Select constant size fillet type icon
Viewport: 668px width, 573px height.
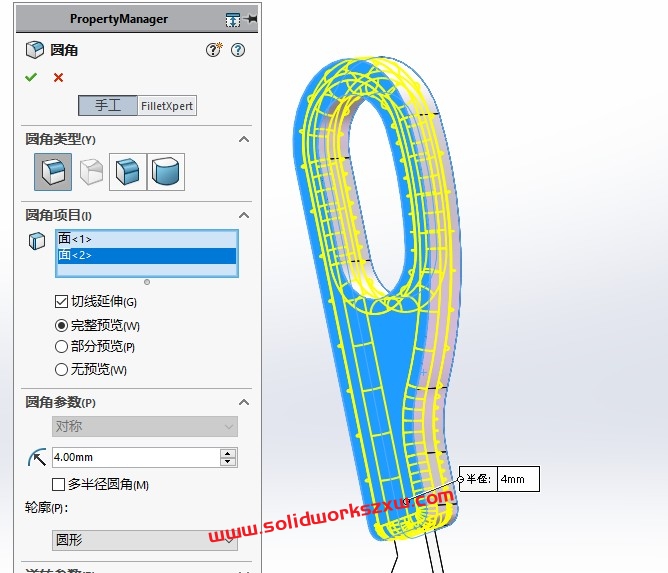click(52, 172)
